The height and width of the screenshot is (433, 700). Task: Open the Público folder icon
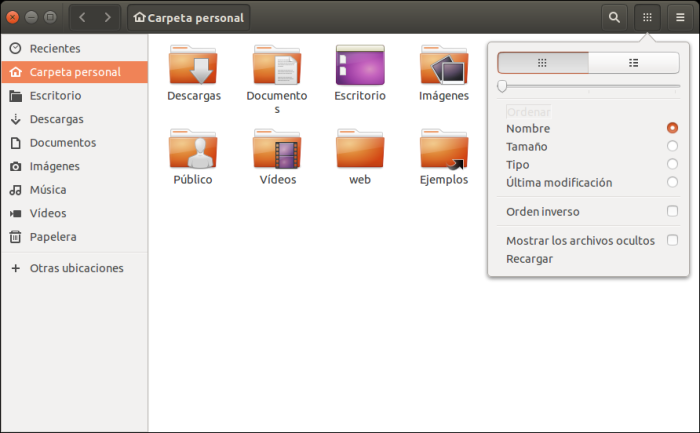click(192, 152)
